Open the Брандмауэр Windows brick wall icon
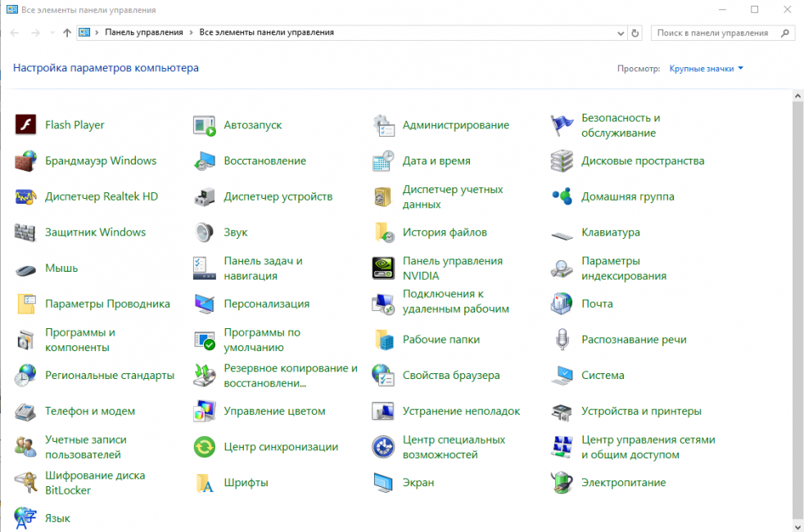Image resolution: width=804 pixels, height=532 pixels. point(25,160)
